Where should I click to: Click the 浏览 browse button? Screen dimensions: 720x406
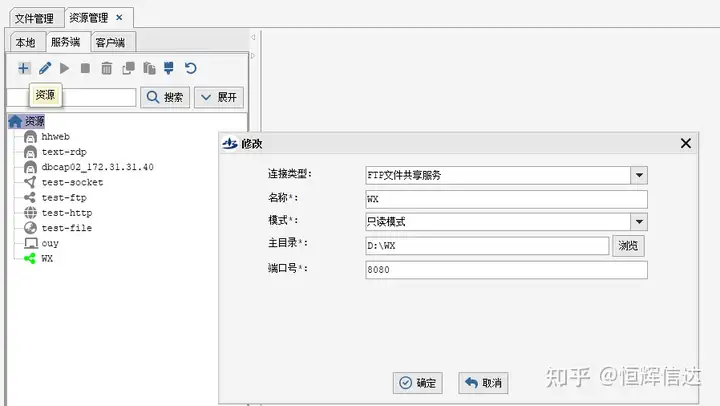(628, 246)
